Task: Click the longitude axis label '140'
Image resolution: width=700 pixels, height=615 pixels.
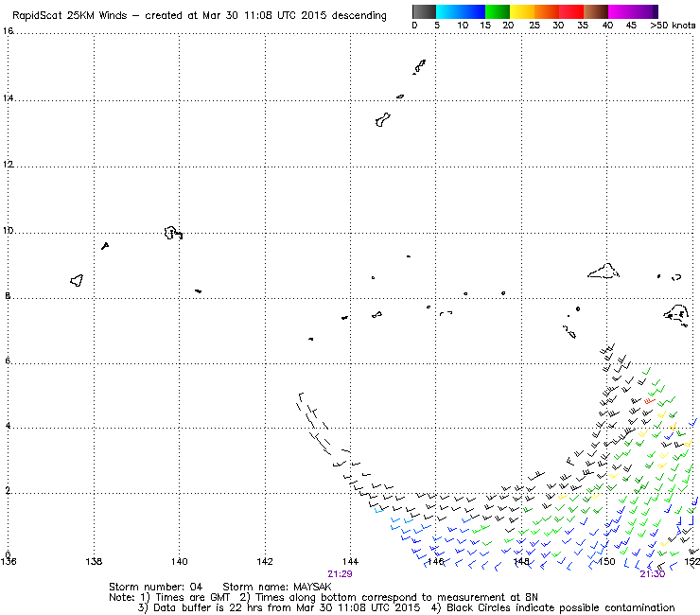Action: tap(180, 561)
